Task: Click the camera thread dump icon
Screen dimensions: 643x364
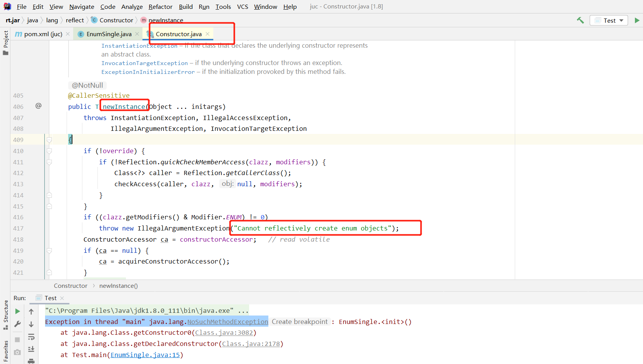Action: coord(17,352)
